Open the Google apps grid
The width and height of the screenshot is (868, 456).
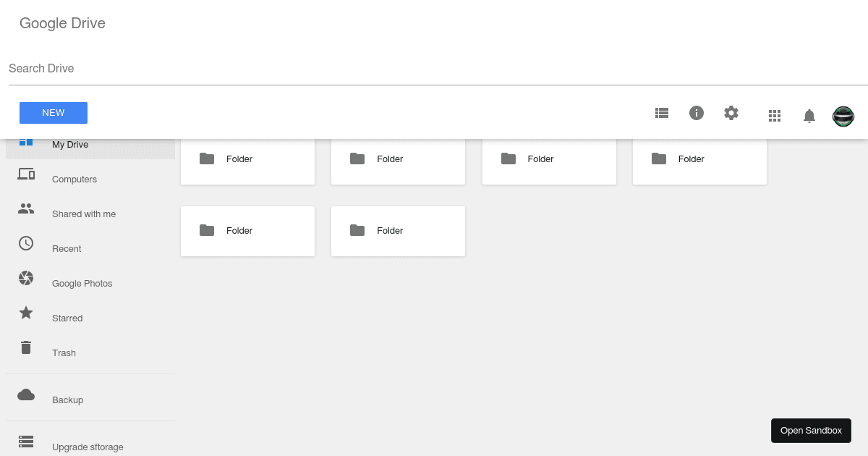coord(774,116)
